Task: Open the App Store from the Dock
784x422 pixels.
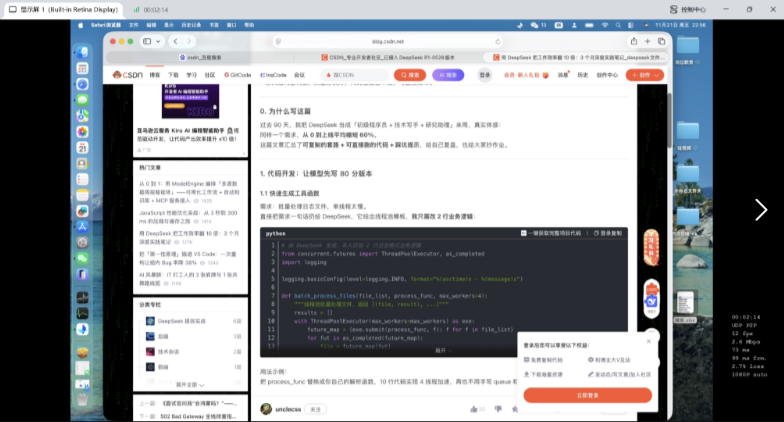Action: tap(82, 226)
